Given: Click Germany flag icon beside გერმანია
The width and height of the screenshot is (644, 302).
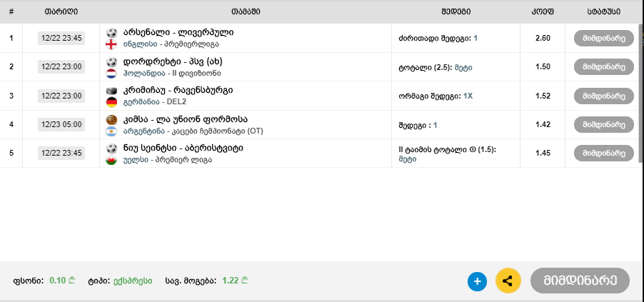Looking at the screenshot, I should (111, 102).
